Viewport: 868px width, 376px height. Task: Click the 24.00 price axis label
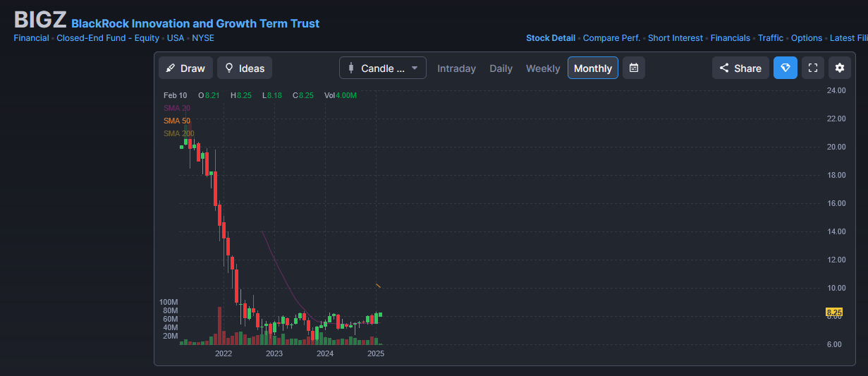tap(836, 90)
